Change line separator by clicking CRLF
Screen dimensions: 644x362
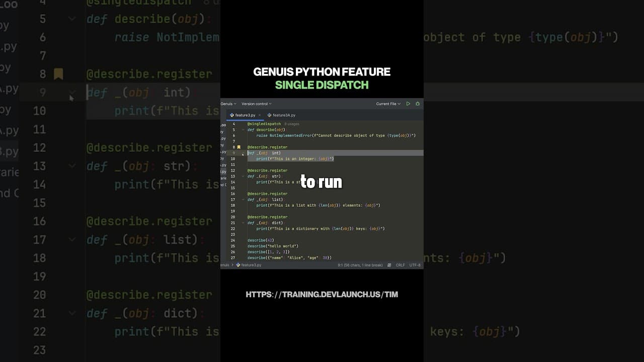click(x=400, y=265)
